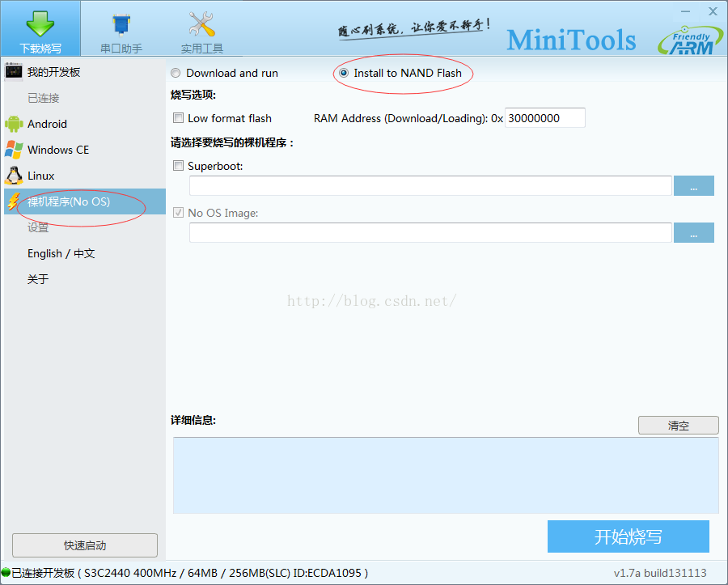Screen dimensions: 728x585
Task: Select Linux in the sidebar
Action: pyautogui.click(x=85, y=176)
